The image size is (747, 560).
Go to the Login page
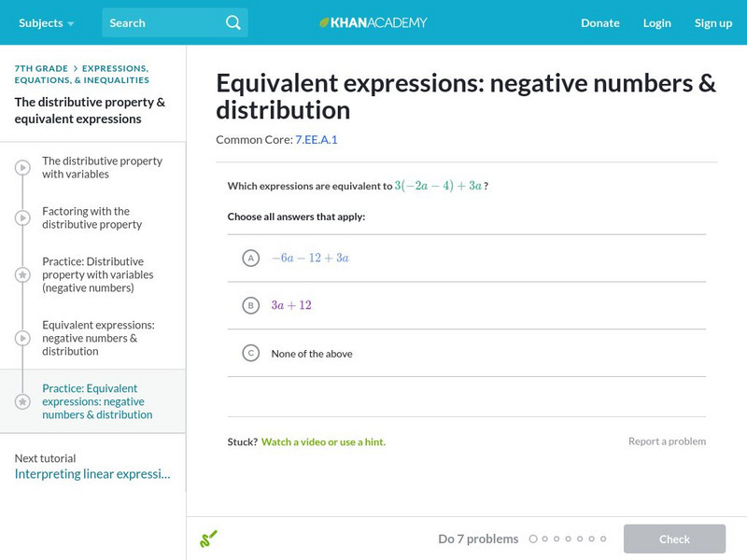point(656,22)
